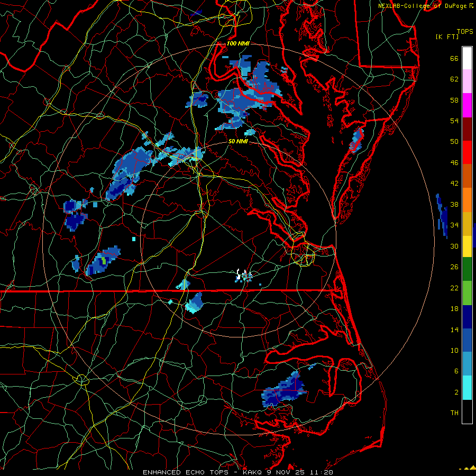Select the 6 legend value
Viewport: 476px width, 476px height.
pos(456,371)
